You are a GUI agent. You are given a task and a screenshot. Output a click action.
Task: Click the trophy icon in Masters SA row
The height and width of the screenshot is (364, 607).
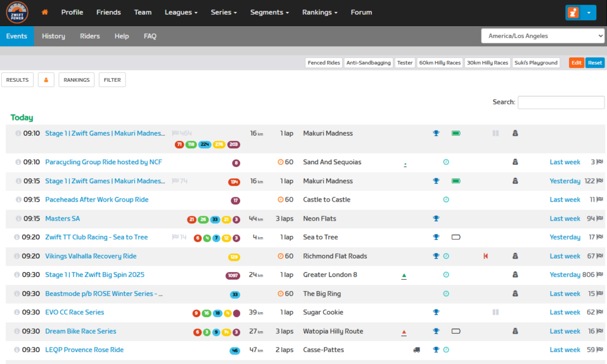click(436, 219)
